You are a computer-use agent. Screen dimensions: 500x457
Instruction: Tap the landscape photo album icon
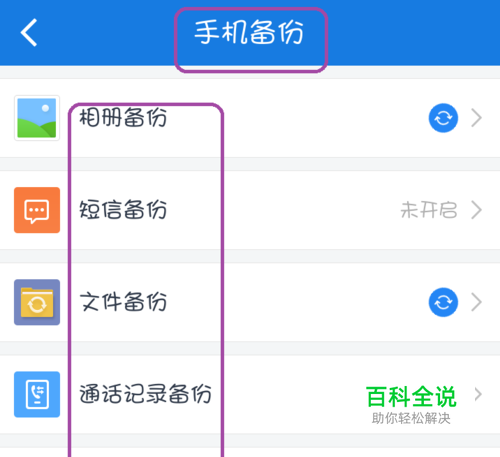[37, 118]
